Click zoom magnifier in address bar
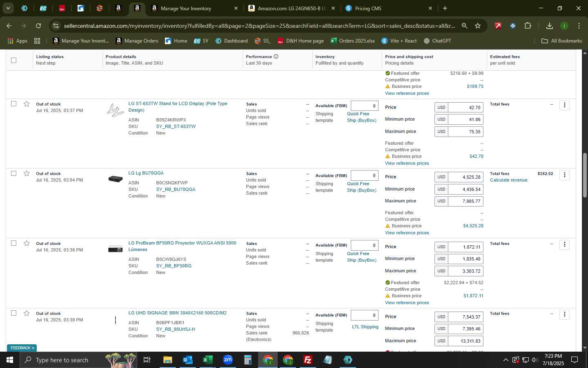The height and width of the screenshot is (368, 588). click(x=464, y=26)
